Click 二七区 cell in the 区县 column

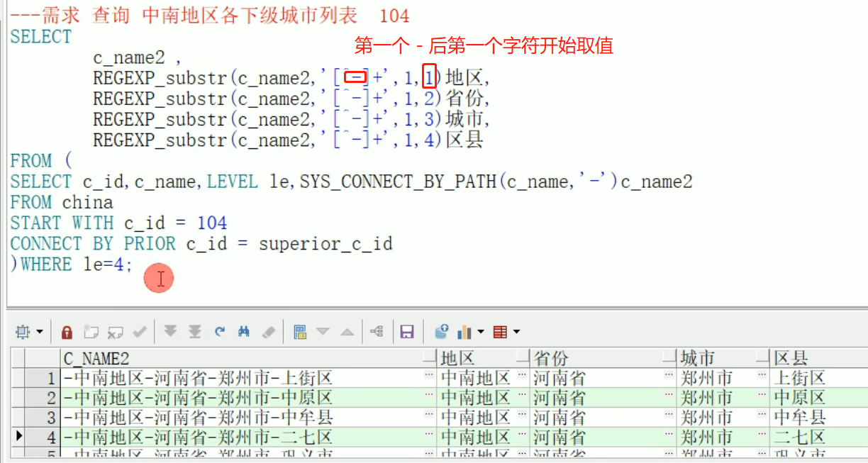[818, 437]
